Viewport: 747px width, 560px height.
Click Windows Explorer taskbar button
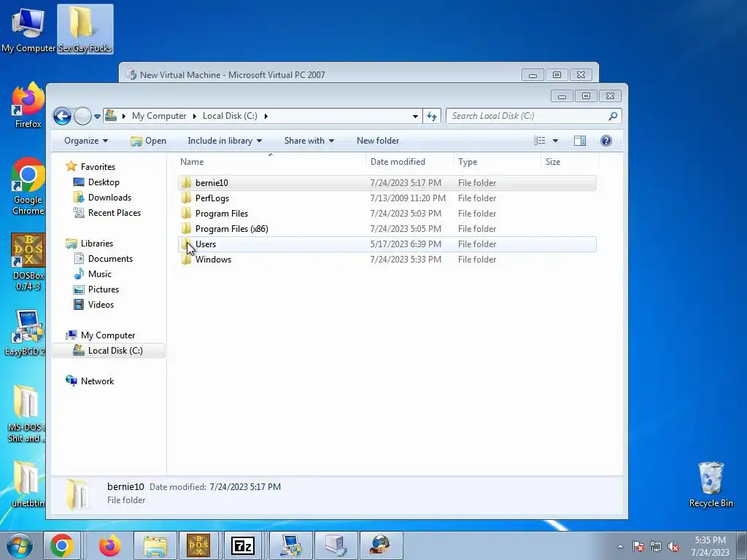tap(155, 545)
